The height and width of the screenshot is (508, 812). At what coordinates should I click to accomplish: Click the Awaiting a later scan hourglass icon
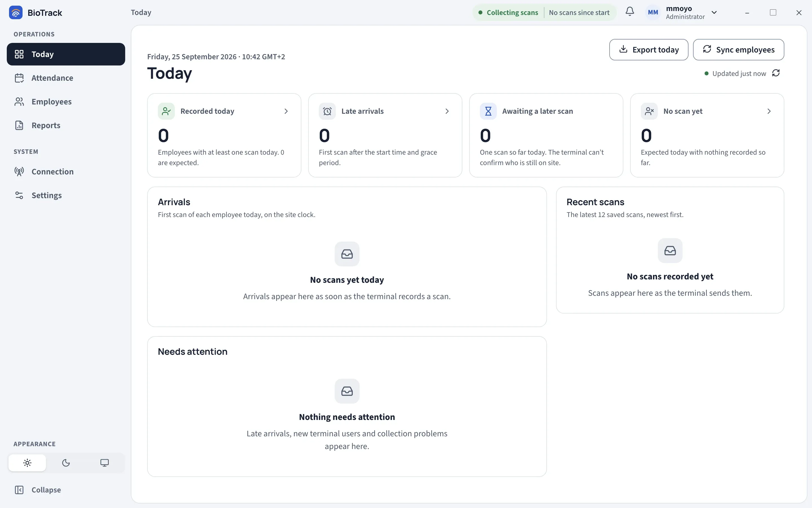pos(488,111)
